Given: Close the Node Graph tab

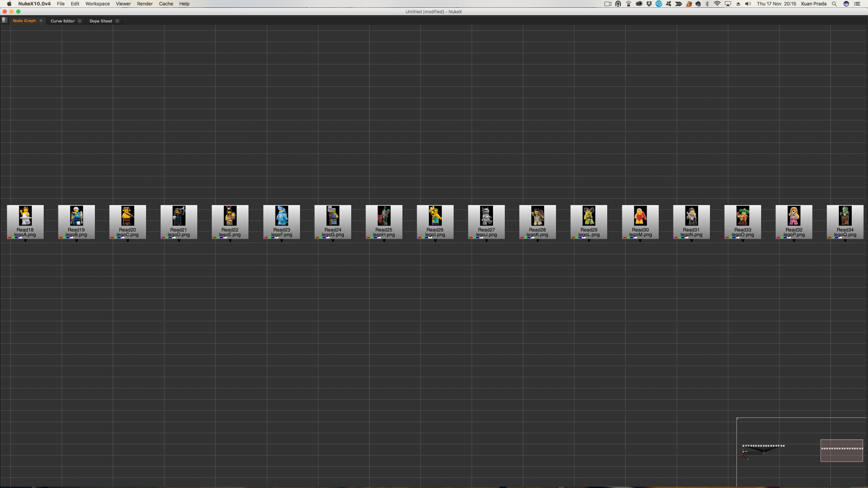Looking at the screenshot, I should pyautogui.click(x=41, y=21).
